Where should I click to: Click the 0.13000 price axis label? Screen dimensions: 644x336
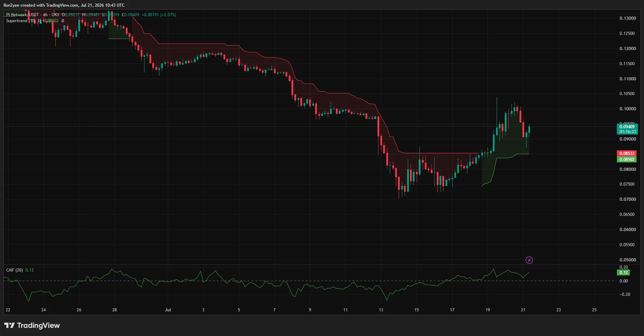[x=627, y=18]
